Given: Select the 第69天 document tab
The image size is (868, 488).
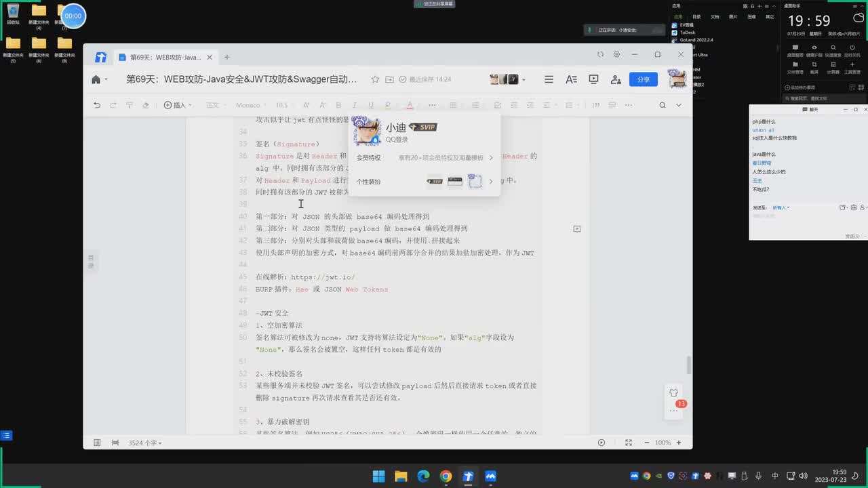Looking at the screenshot, I should pyautogui.click(x=165, y=57).
